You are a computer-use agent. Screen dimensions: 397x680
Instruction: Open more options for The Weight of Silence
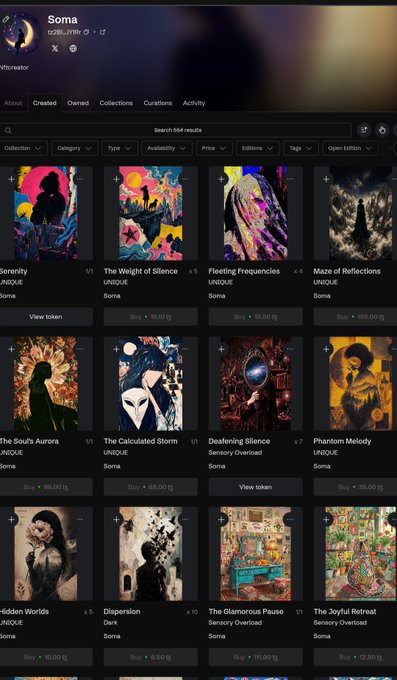(x=185, y=179)
